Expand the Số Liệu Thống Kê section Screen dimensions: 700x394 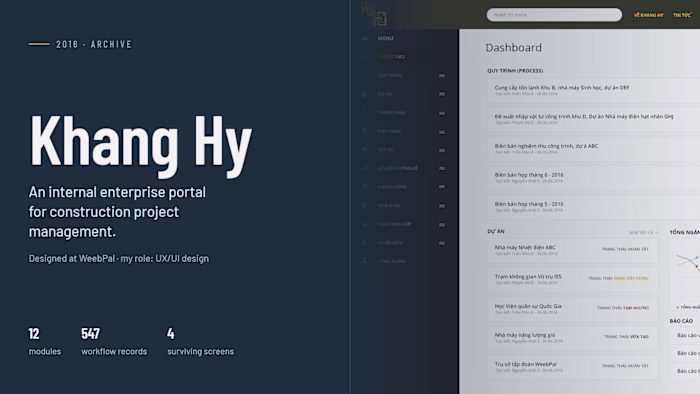[x=442, y=168]
